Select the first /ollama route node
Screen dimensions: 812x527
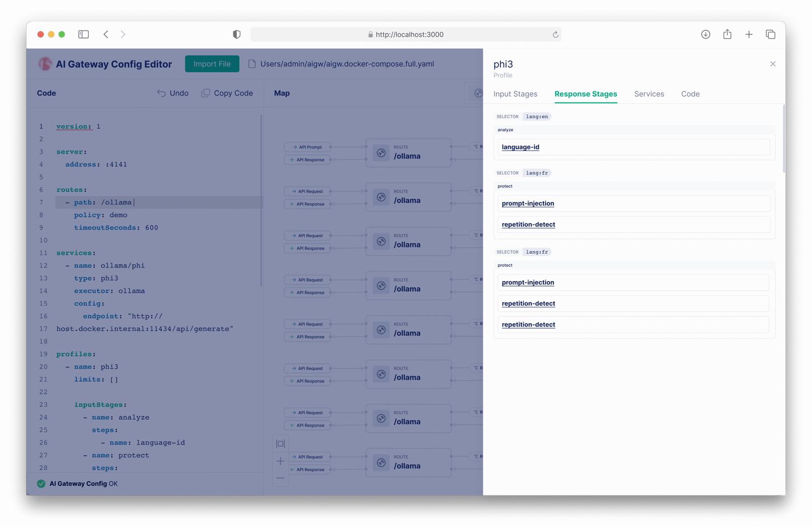click(408, 153)
